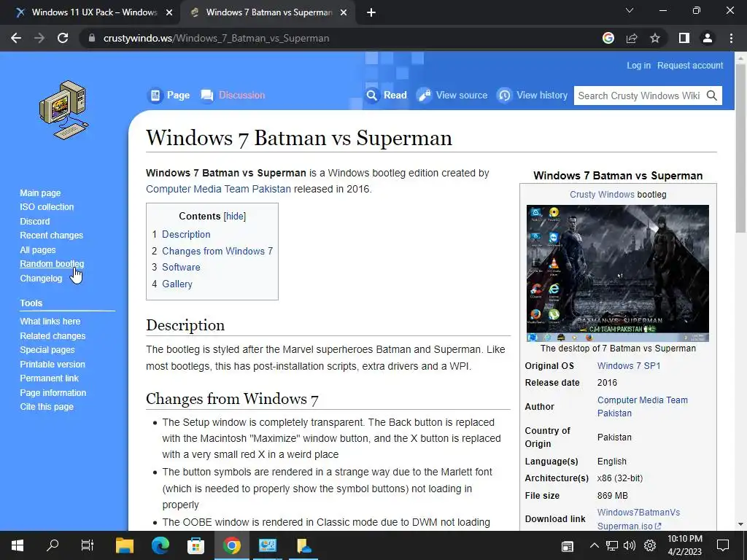Click the Request account link
747x560 pixels.
pos(690,66)
